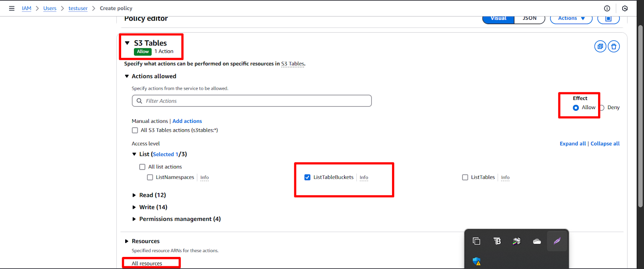Go to Users breadcrumb link
This screenshot has height=269, width=644.
(50, 8)
